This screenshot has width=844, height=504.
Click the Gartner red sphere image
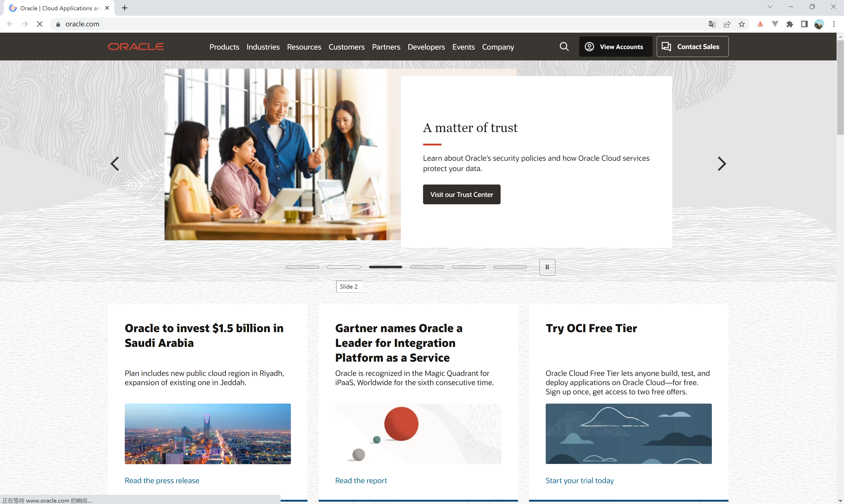(418, 434)
